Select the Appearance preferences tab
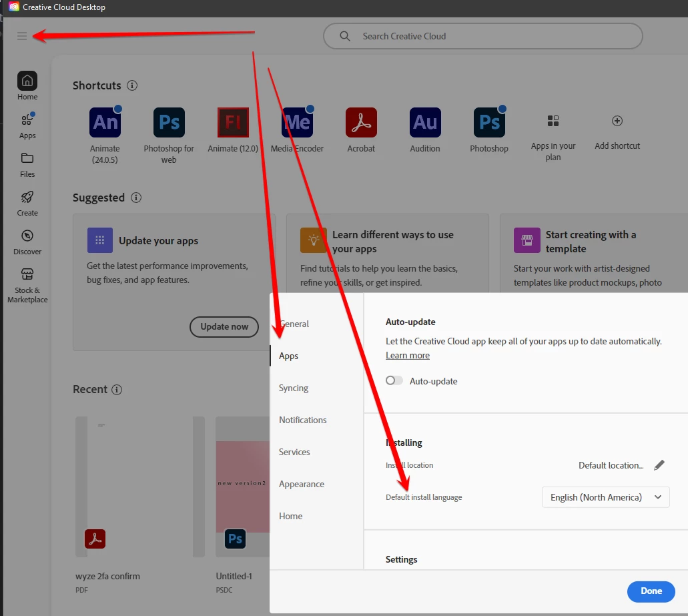688x616 pixels. [x=302, y=484]
